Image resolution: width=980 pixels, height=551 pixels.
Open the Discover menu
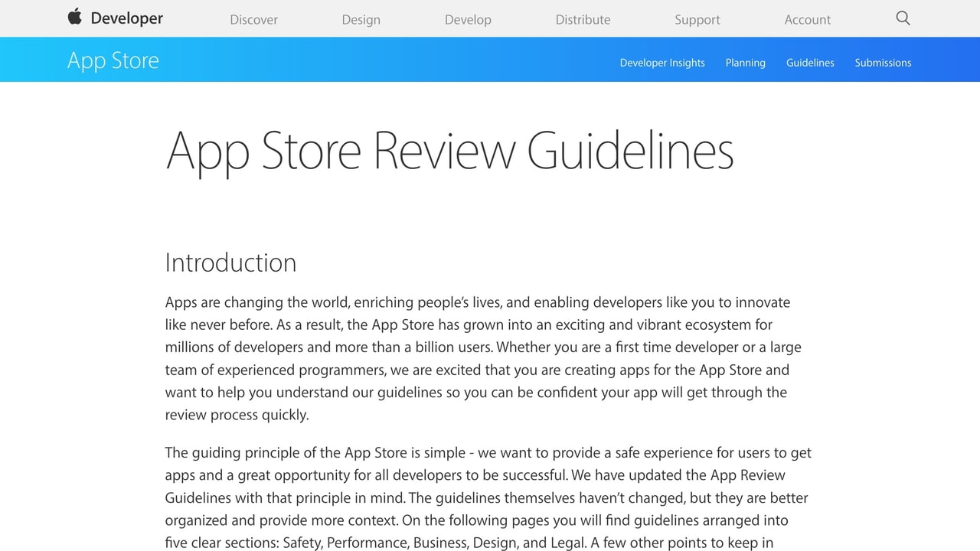point(253,20)
